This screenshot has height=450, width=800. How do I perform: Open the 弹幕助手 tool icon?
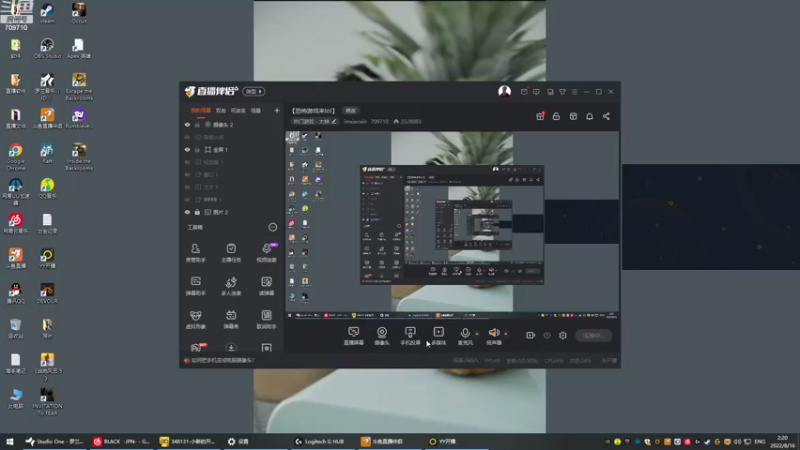coord(195,285)
